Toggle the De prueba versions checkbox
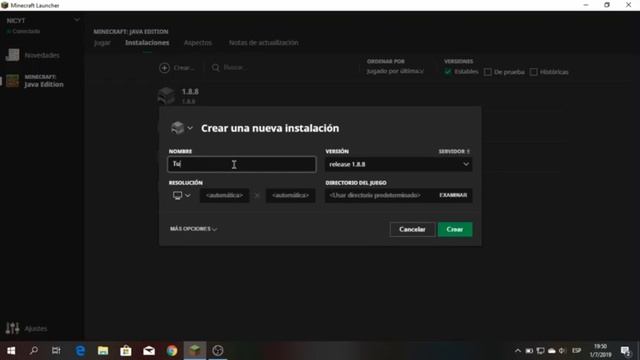Viewport: 640px width, 360px height. [487, 72]
